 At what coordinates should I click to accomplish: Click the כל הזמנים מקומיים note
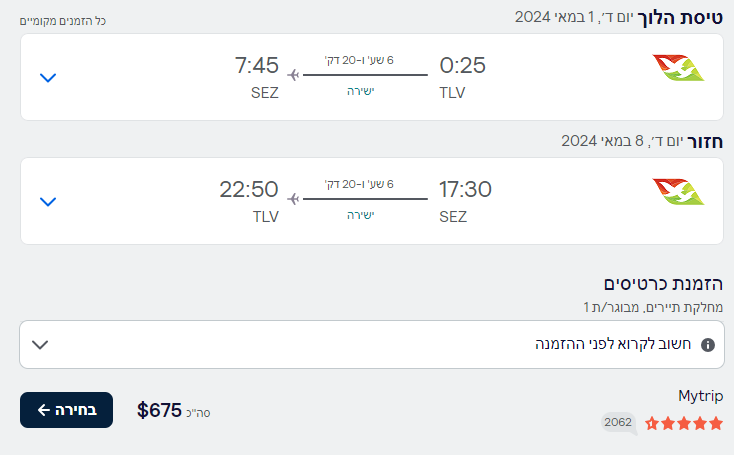pos(63,21)
